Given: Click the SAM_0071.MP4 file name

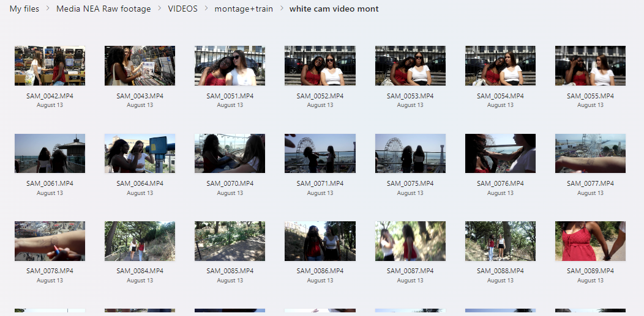Looking at the screenshot, I should tap(320, 183).
